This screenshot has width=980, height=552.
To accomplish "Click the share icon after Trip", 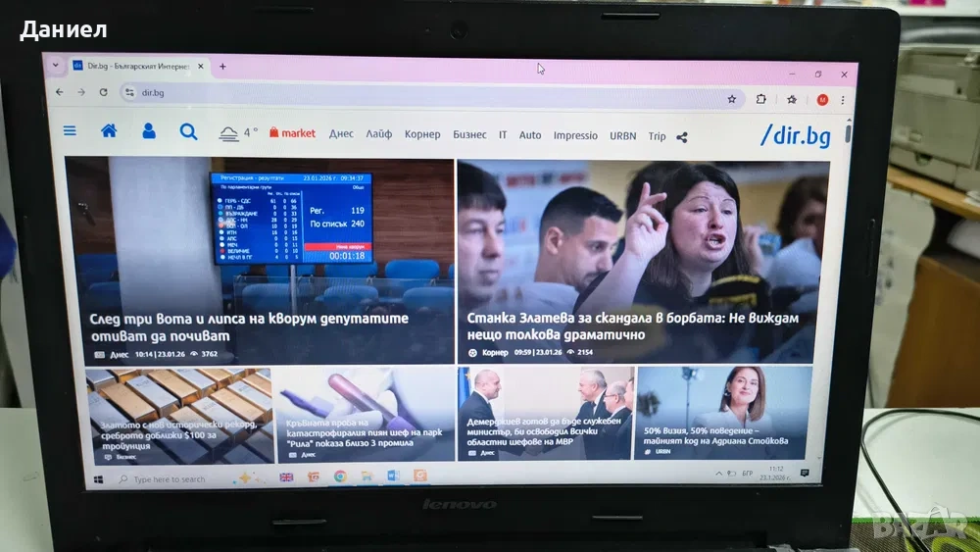I will (x=682, y=137).
